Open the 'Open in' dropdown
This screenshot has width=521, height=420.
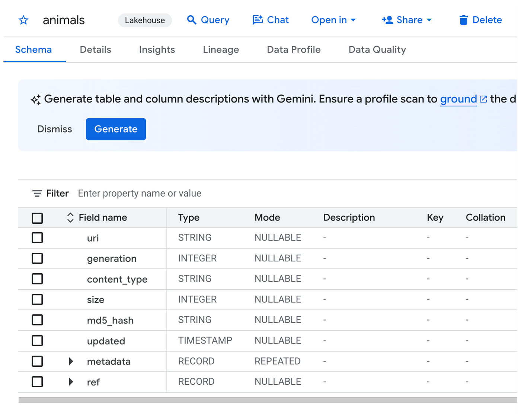point(333,20)
